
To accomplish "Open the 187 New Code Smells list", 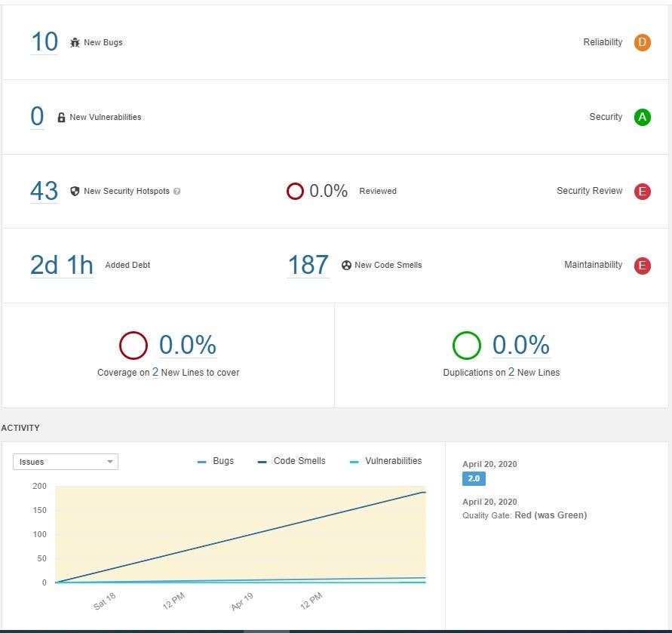I will click(308, 265).
